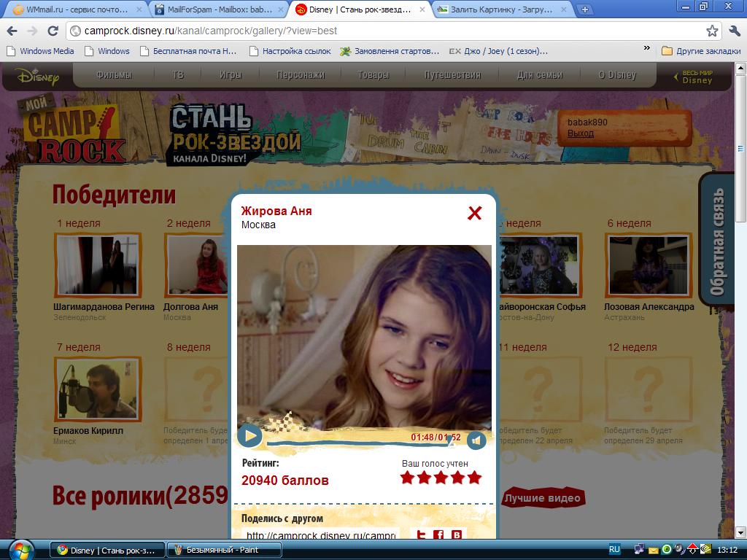Open the Windows Media bookmark
This screenshot has height=560, width=747.
tap(40, 51)
